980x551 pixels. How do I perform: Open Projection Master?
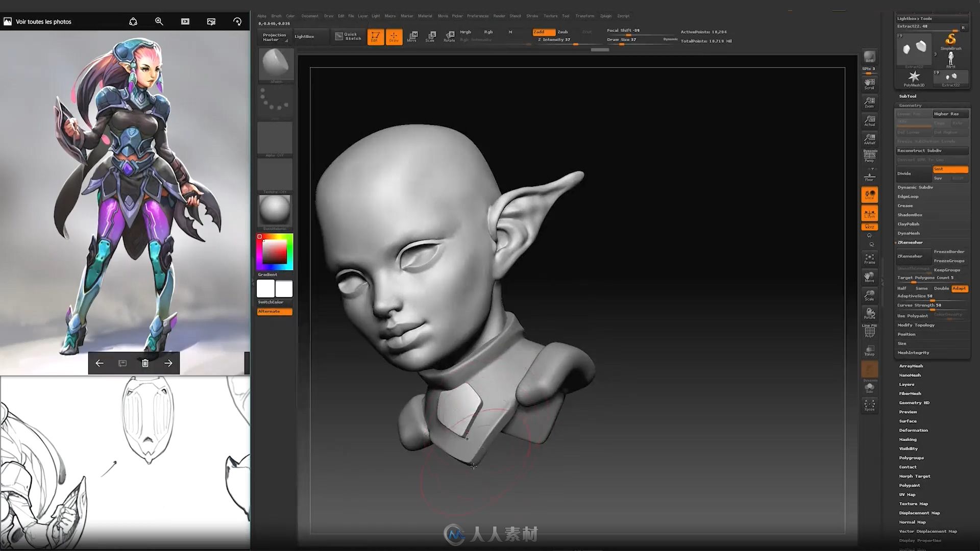[275, 37]
